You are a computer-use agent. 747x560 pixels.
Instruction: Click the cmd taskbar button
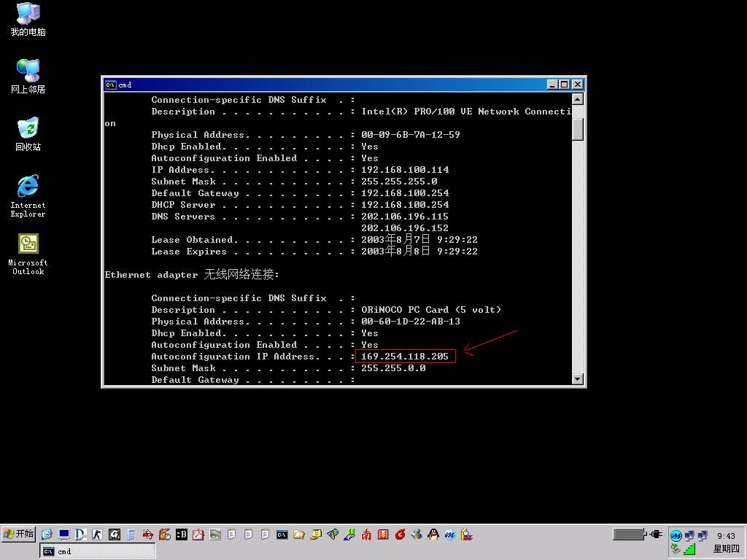pyautogui.click(x=98, y=551)
